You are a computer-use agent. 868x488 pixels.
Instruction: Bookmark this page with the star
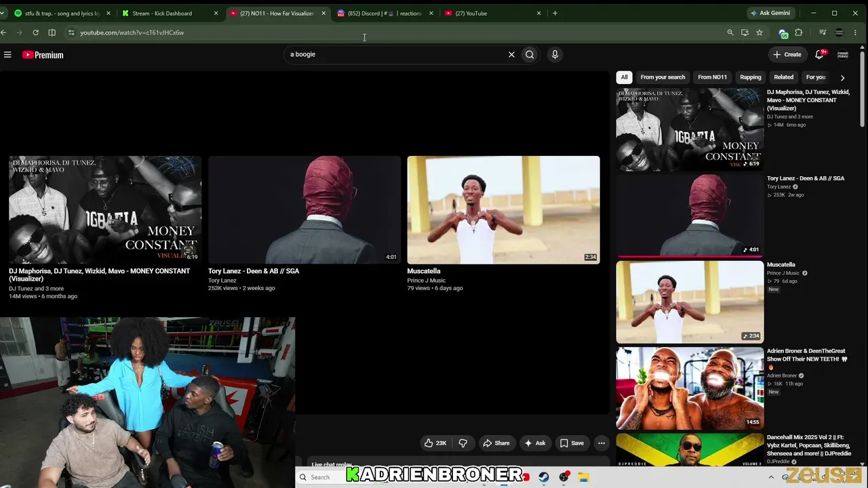pyautogui.click(x=759, y=33)
